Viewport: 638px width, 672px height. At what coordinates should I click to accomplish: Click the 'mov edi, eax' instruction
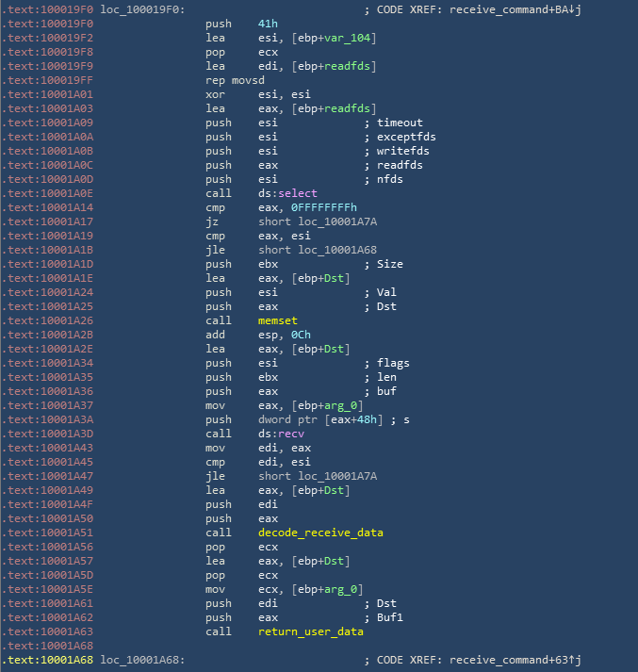258,448
